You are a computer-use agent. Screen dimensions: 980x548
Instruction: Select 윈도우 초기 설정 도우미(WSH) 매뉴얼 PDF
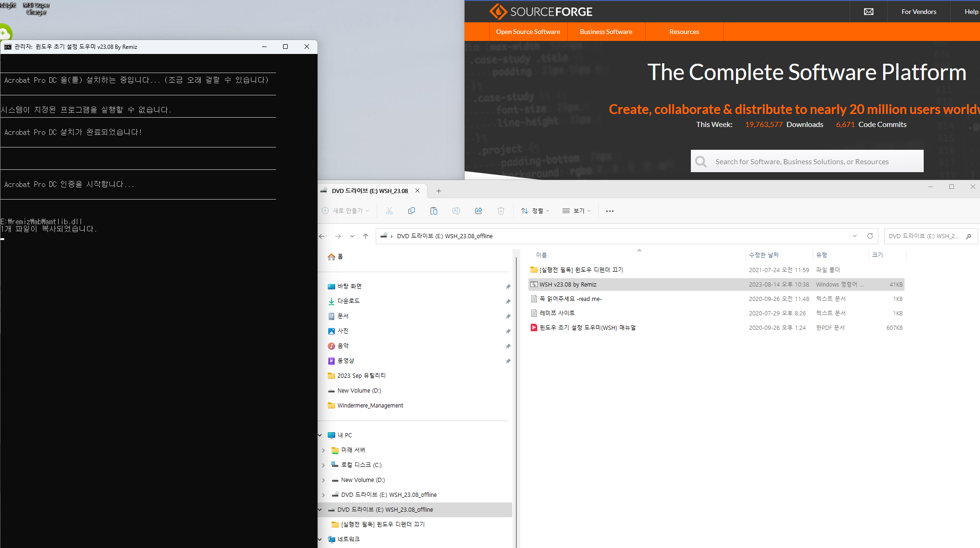pos(716,327)
